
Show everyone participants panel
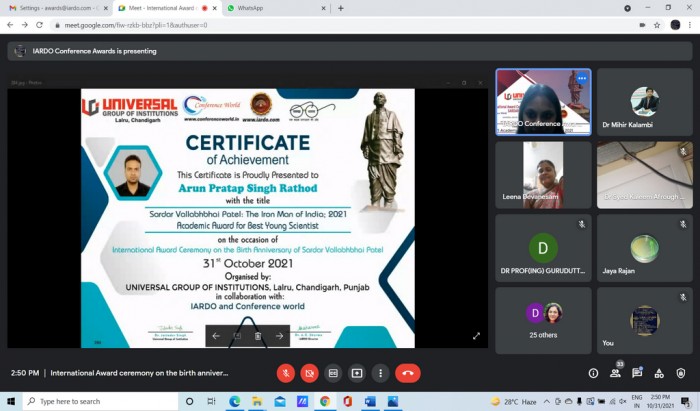tap(615, 373)
